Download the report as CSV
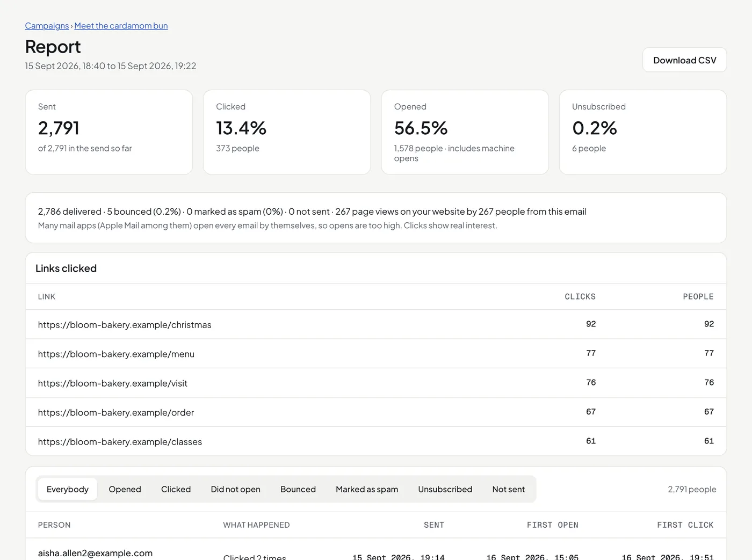752x560 pixels. pyautogui.click(x=684, y=60)
